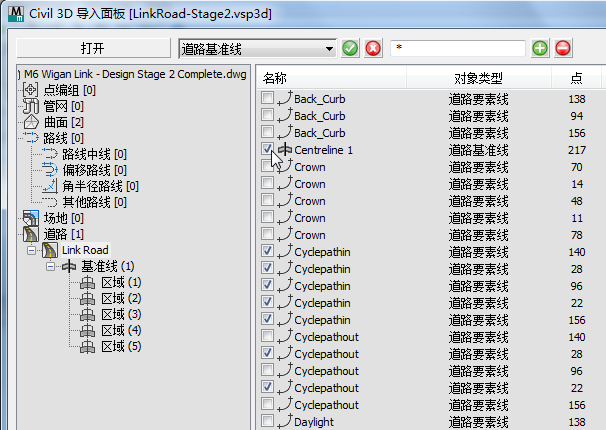Click the 区域 (4) region icon
Viewport: 606px width, 430px height.
(87, 331)
